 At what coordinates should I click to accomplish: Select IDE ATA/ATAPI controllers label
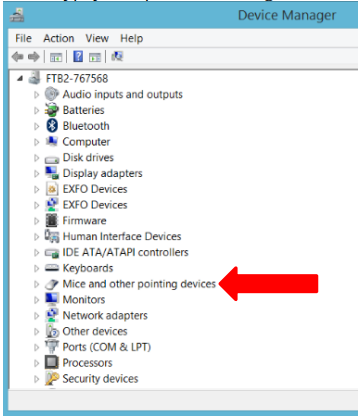point(125,252)
